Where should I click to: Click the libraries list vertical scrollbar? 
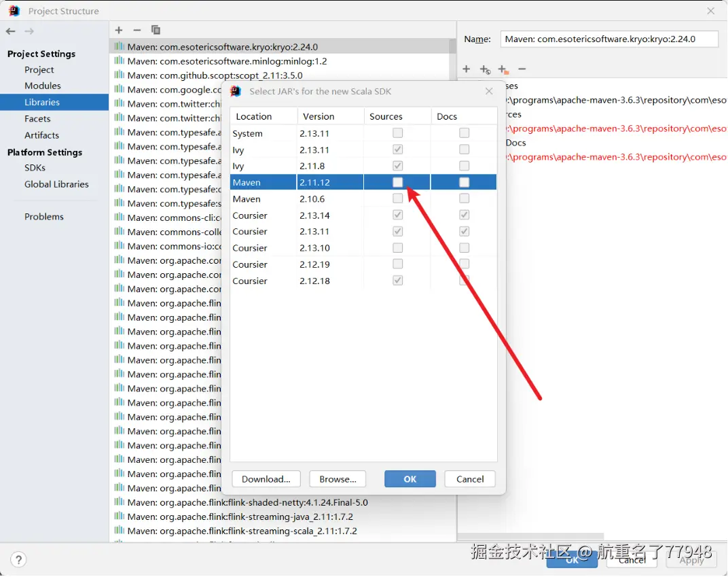453,60
